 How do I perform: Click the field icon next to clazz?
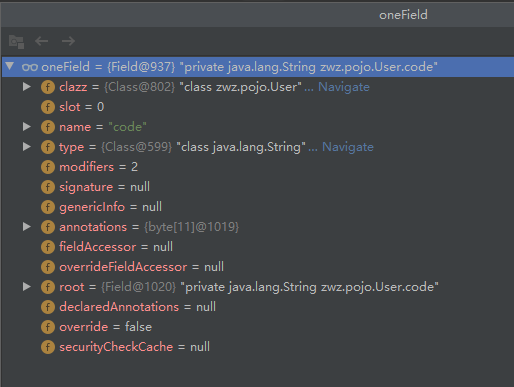pyautogui.click(x=48, y=87)
